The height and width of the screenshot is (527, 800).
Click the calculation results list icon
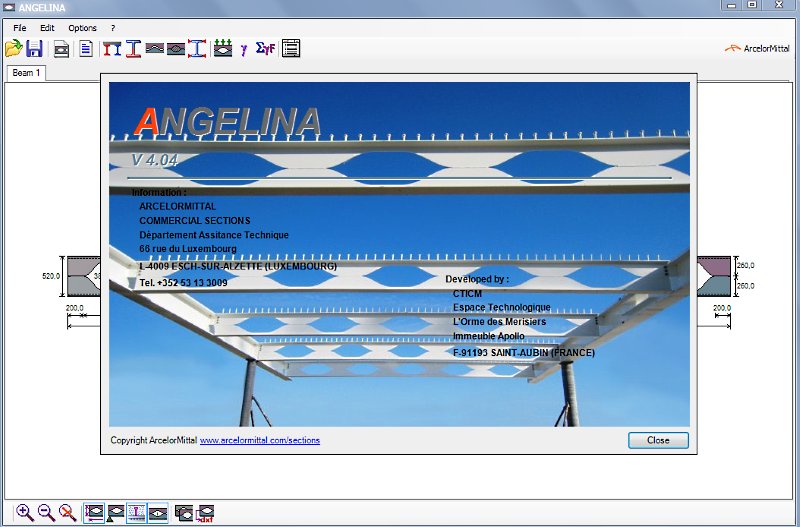291,48
